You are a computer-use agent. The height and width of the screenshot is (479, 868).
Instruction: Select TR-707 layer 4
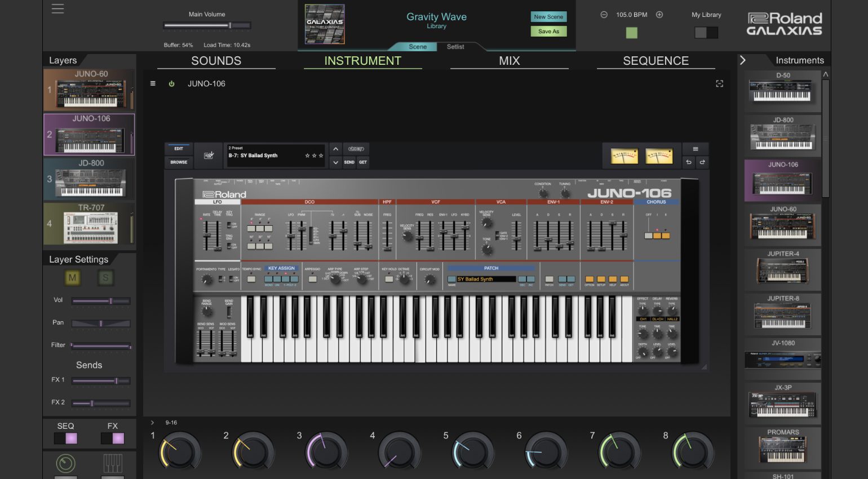coord(90,224)
